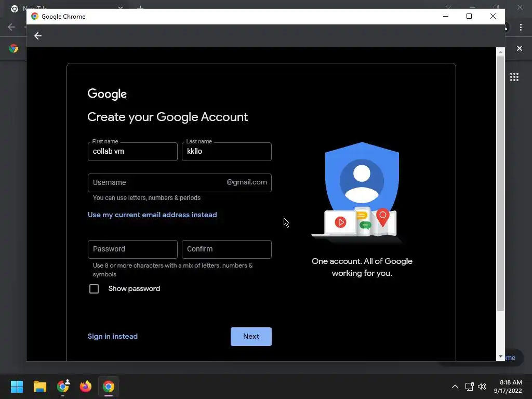Click back arrow in background Chrome toolbar

(x=11, y=27)
